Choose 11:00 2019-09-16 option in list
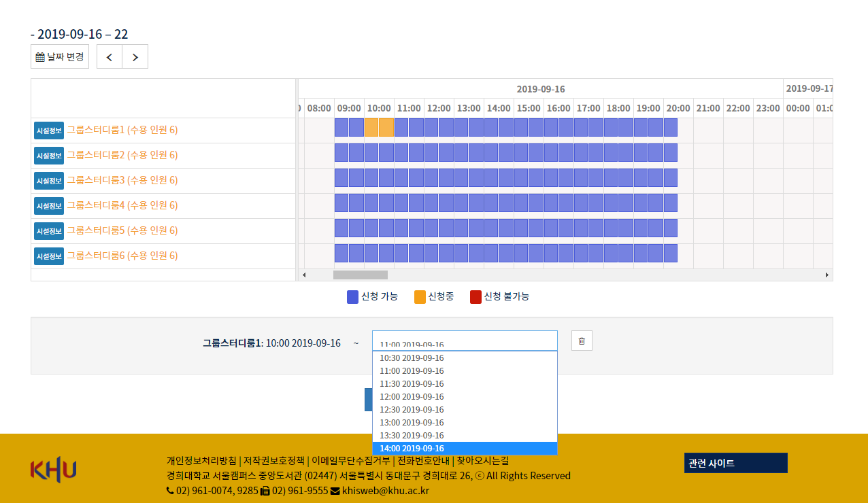Viewport: 868px width, 503px height. click(465, 371)
